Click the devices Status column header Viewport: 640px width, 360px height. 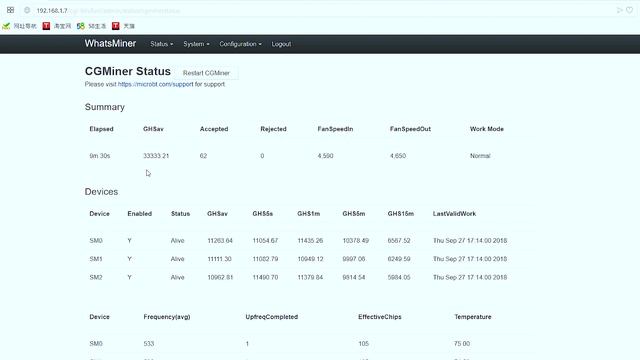click(180, 214)
